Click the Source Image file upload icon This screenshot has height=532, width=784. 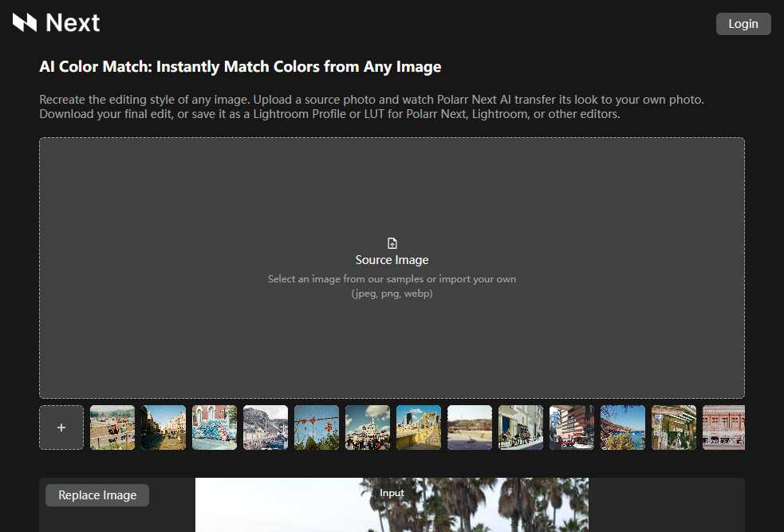pos(392,242)
